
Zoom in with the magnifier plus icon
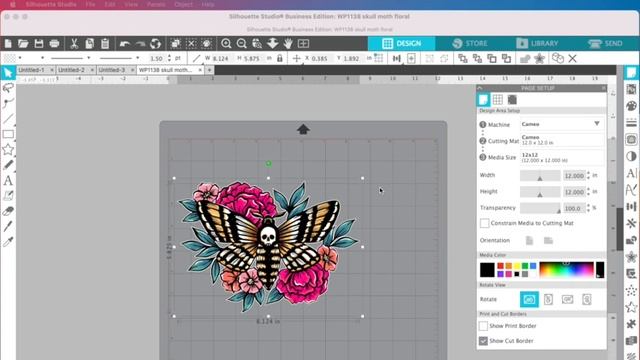pyautogui.click(x=226, y=44)
